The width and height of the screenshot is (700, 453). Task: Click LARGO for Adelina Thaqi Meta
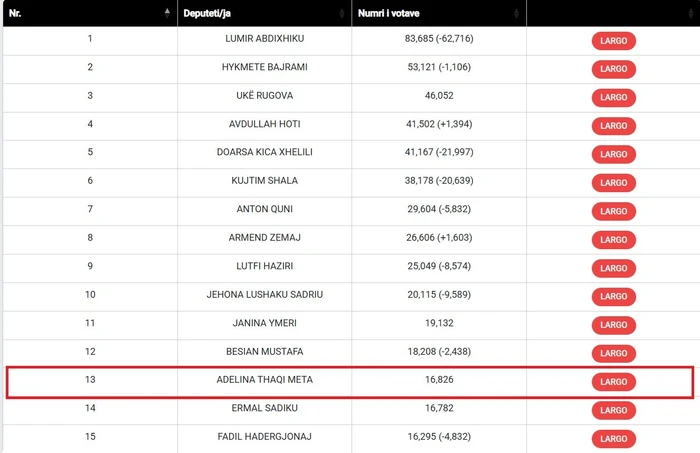613,382
